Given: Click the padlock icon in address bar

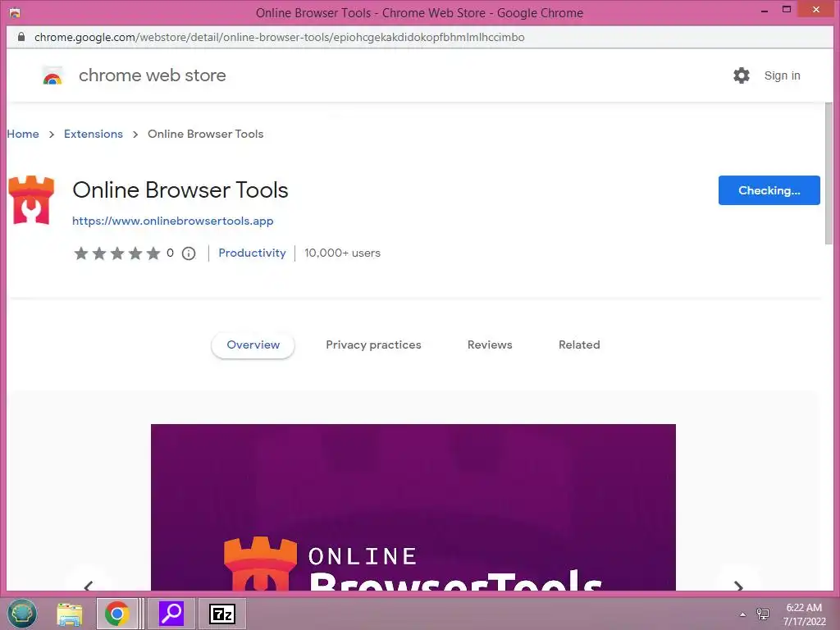Looking at the screenshot, I should coord(21,37).
